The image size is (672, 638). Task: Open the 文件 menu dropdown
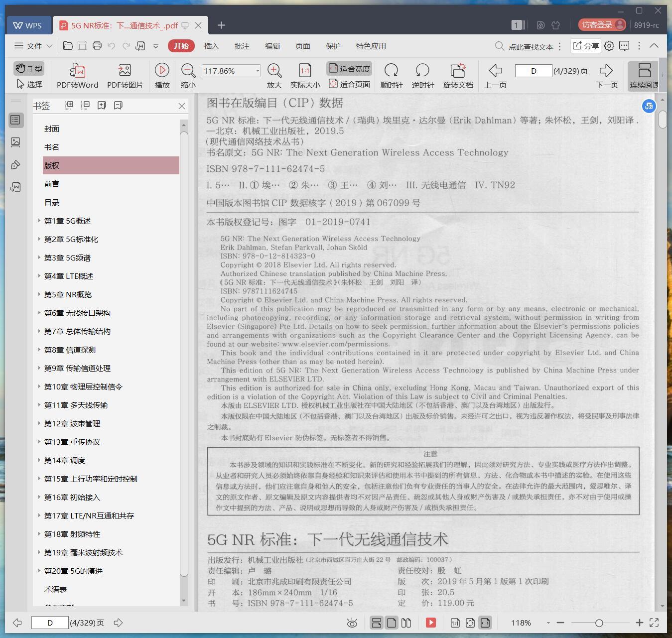[x=33, y=46]
